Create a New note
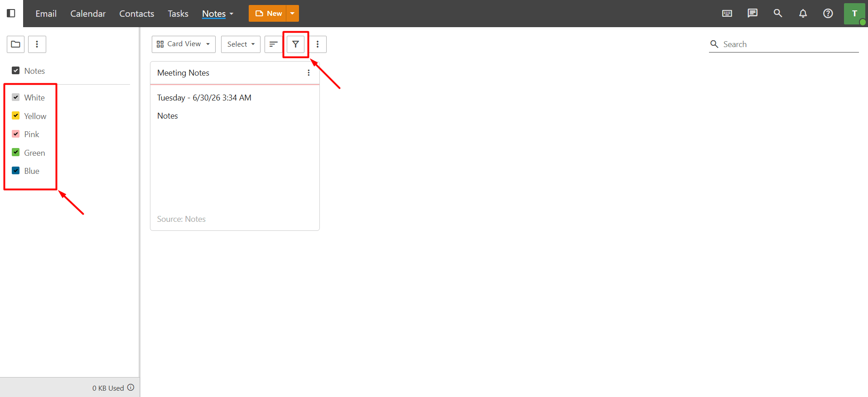 tap(268, 14)
